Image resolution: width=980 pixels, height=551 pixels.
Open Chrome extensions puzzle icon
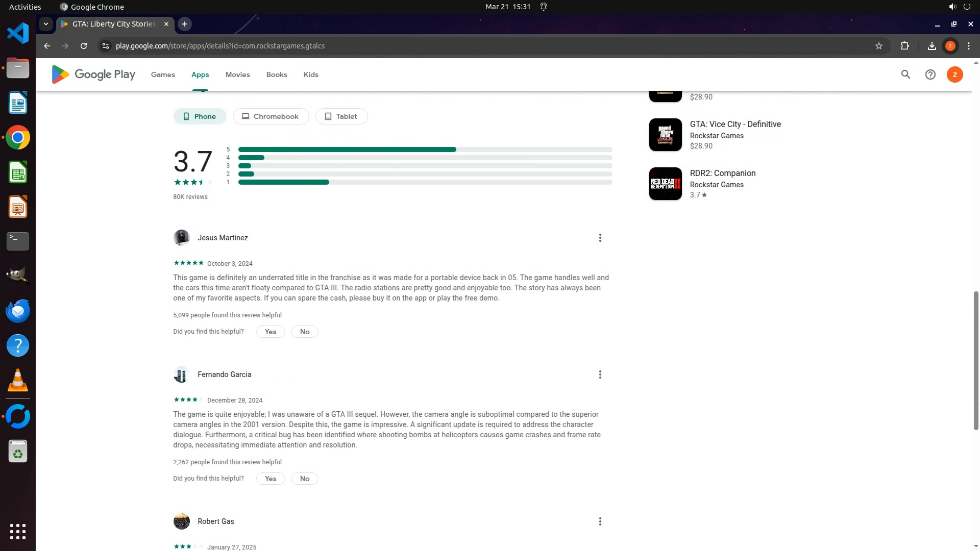pyautogui.click(x=904, y=46)
